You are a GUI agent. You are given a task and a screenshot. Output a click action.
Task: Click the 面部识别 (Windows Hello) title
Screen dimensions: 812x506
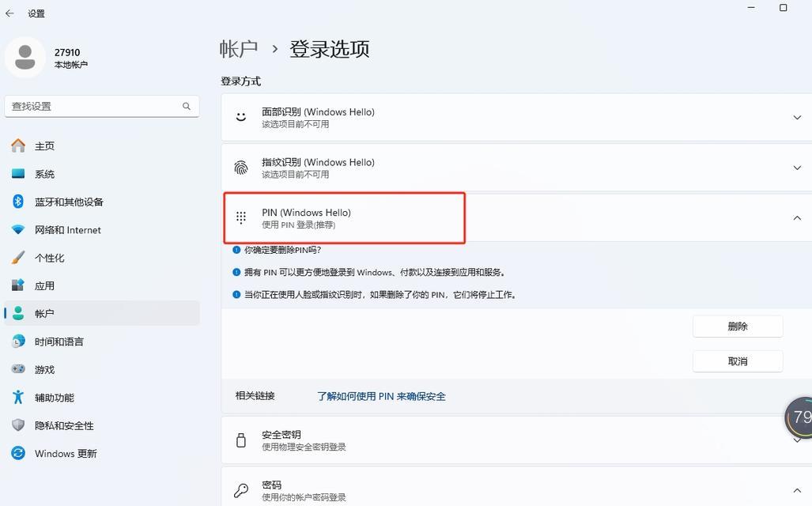pos(318,111)
